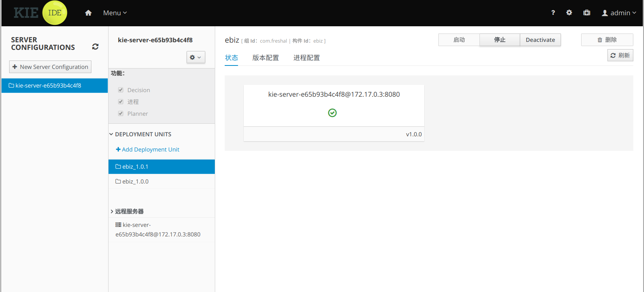
Task: Expand the 远程服务器 section
Action: click(127, 211)
